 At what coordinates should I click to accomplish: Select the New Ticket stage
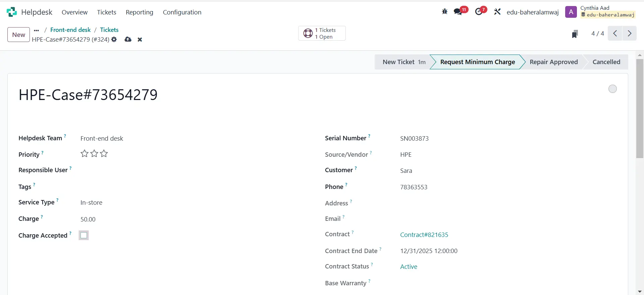point(402,62)
